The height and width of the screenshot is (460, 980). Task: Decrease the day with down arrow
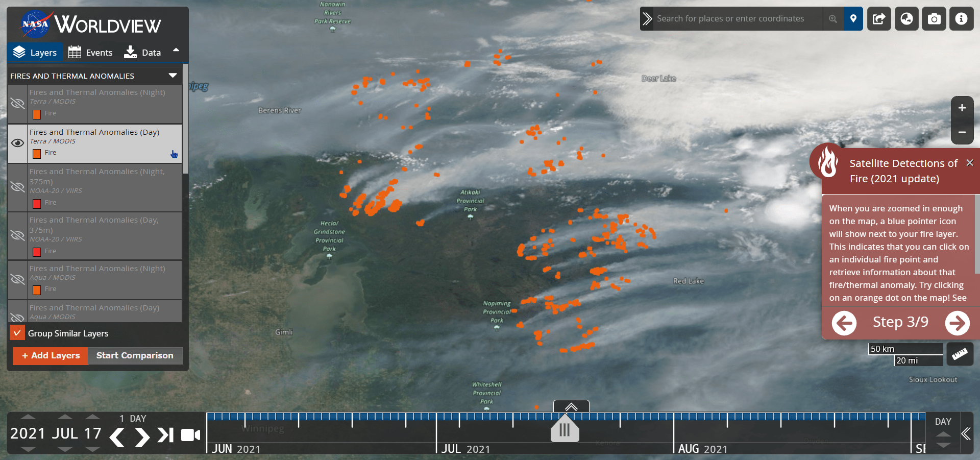tap(92, 449)
